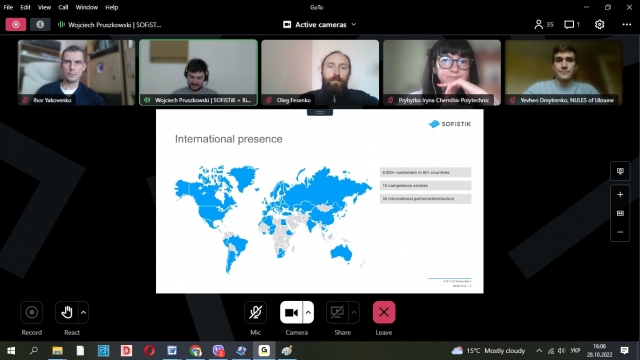Toggle the muted Mic button
The width and height of the screenshot is (640, 360).
pos(256,313)
